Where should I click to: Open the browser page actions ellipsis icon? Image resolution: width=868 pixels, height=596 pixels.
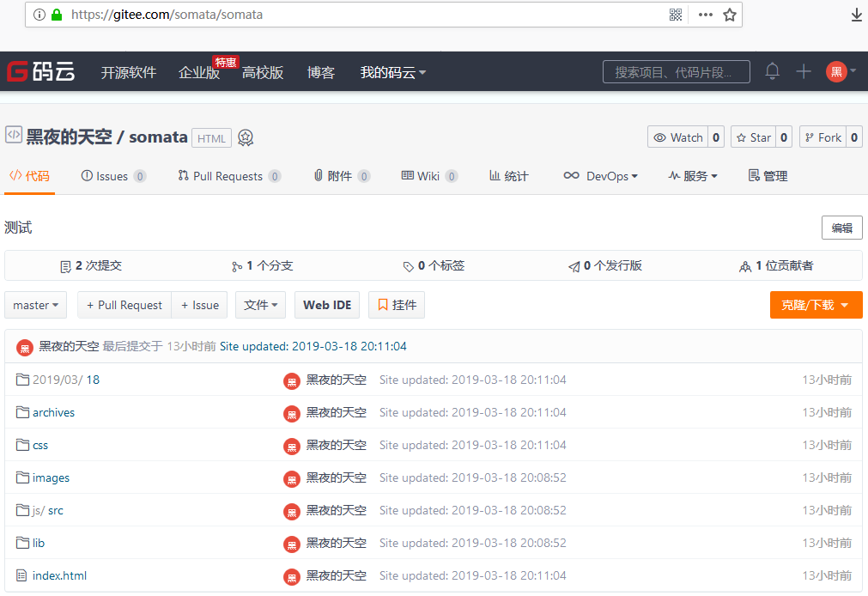(x=705, y=15)
